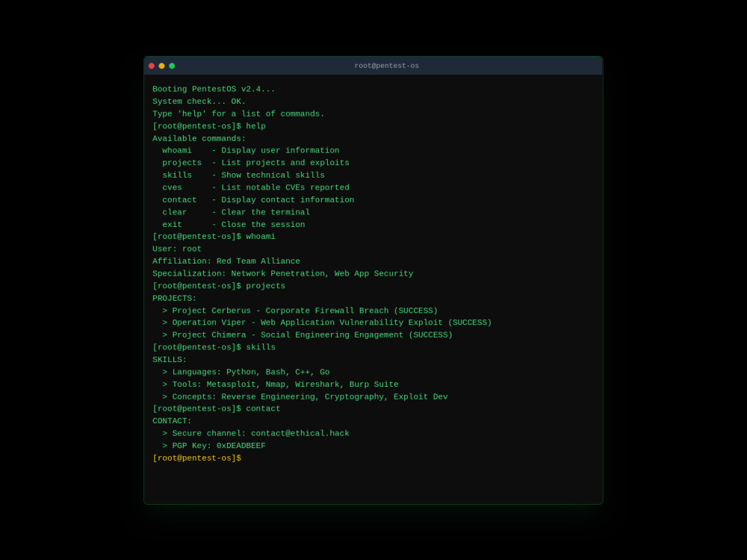Maximize the terminal using the green button
Image resolution: width=747 pixels, height=560 pixels.
click(x=172, y=66)
